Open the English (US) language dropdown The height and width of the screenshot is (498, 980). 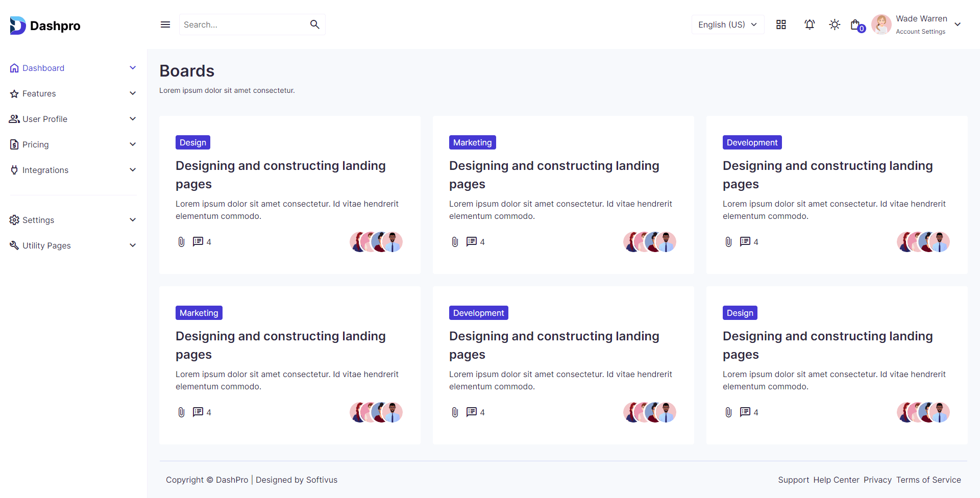(727, 24)
